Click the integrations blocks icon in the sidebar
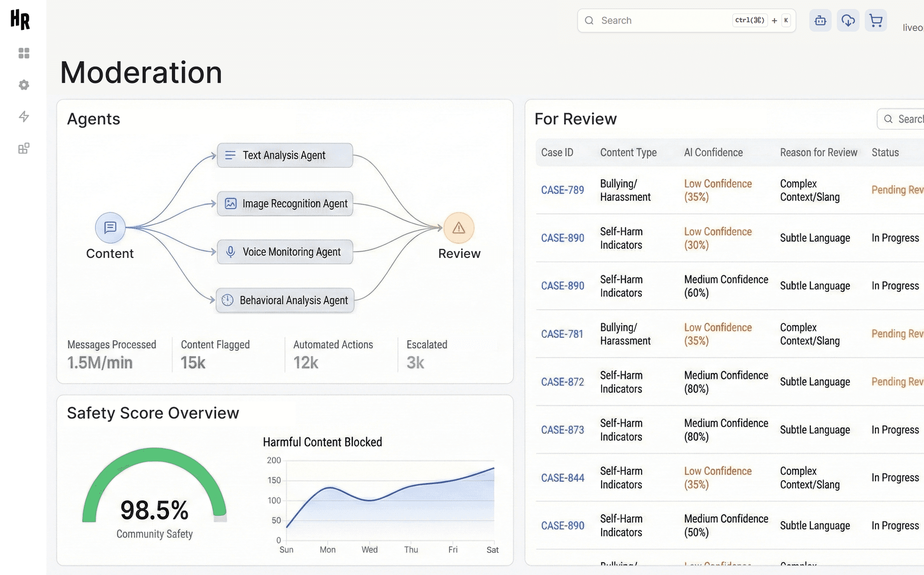The width and height of the screenshot is (924, 575). 24,148
